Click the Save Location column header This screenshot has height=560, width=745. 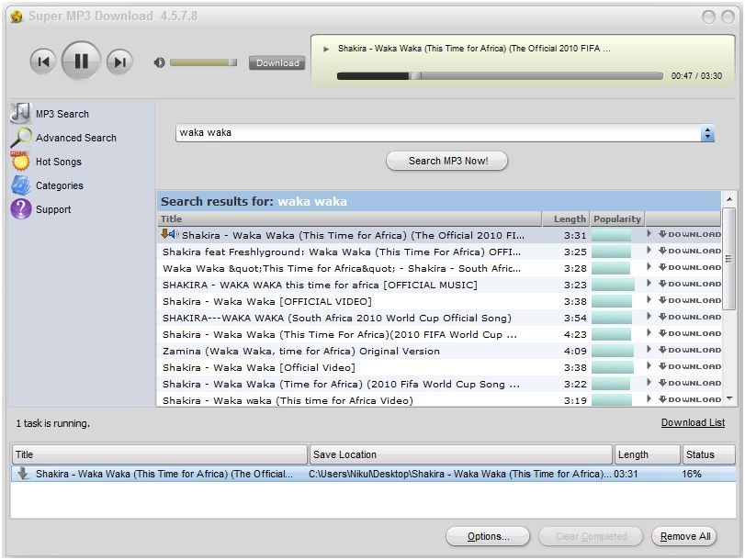(460, 454)
